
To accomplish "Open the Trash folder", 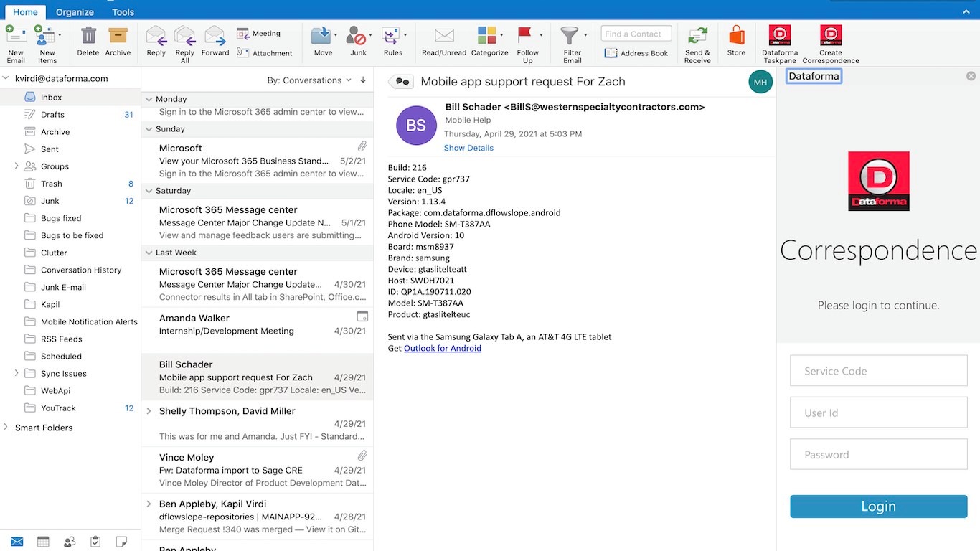I will [71, 184].
